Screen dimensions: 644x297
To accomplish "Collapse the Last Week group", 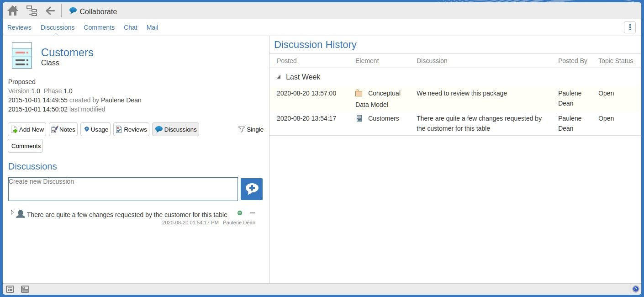I will (279, 77).
